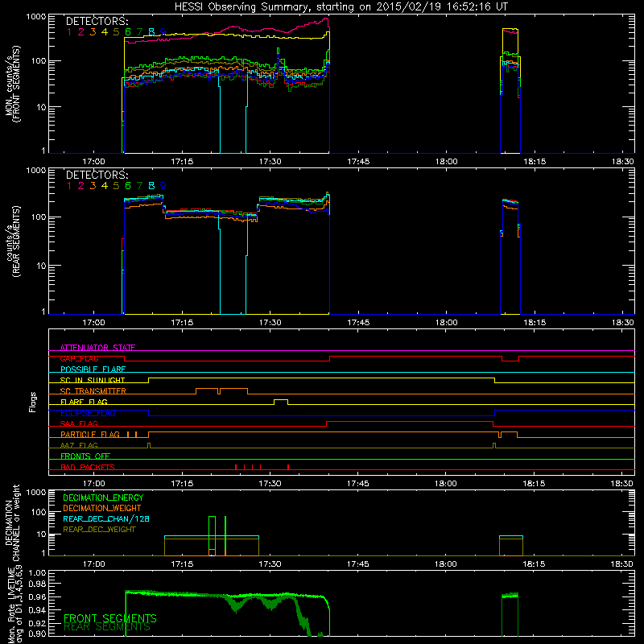The width and height of the screenshot is (644, 644).
Task: Pick detector 1 in rear segments legend
Action: point(69,186)
